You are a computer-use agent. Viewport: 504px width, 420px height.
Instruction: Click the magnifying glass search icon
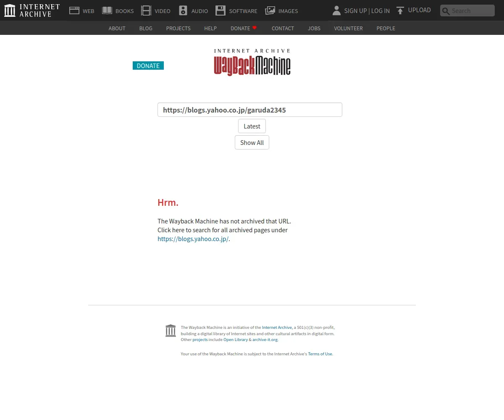pos(446,11)
